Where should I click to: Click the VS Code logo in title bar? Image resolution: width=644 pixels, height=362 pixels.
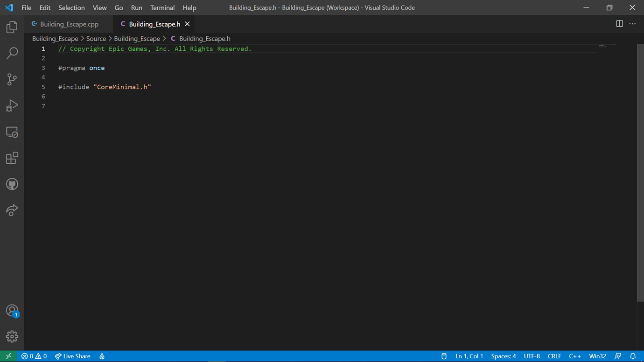9,7
